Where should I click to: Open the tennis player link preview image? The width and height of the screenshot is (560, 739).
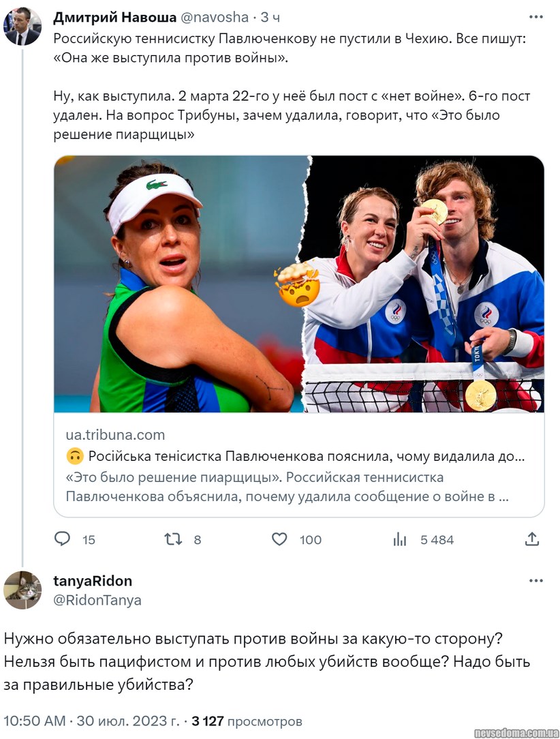(x=298, y=284)
